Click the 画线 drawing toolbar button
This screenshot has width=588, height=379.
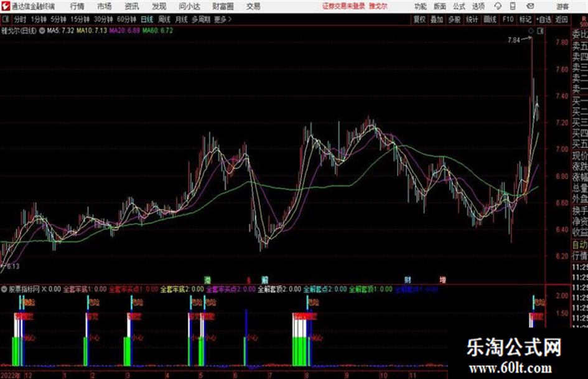[490, 19]
